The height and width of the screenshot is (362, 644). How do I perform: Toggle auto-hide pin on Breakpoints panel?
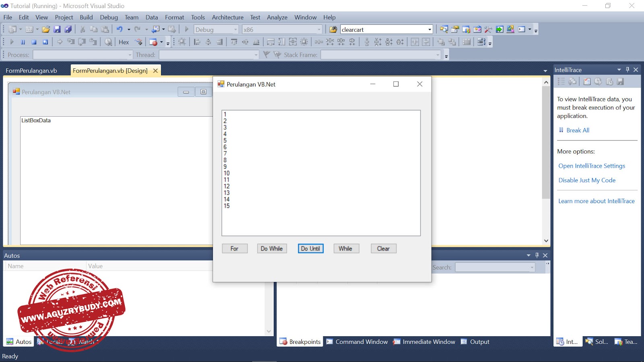tap(537, 255)
